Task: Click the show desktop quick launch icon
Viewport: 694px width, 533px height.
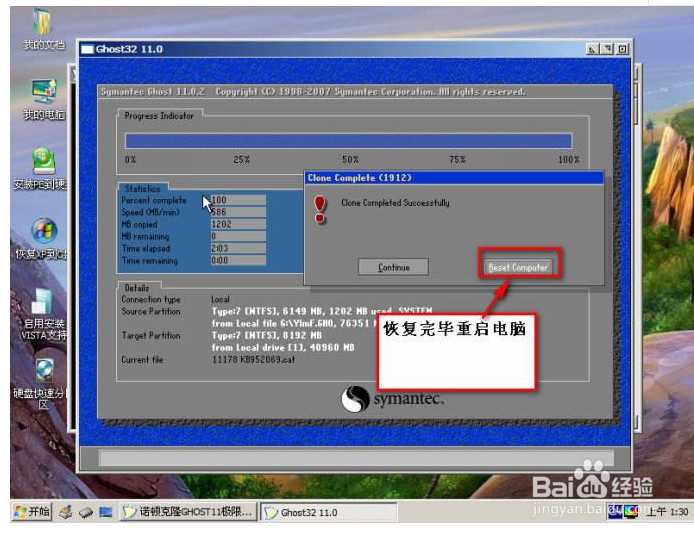Action: coord(105,512)
